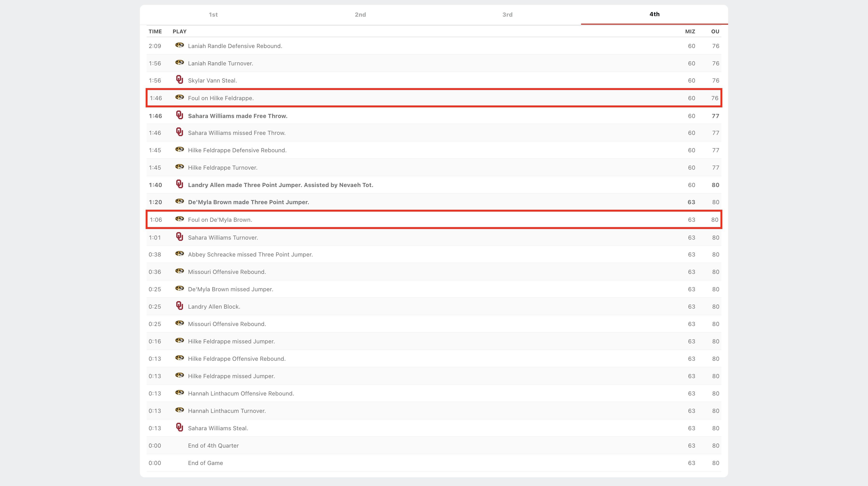Click the OU score column header
Image resolution: width=868 pixels, height=486 pixels.
[715, 31]
